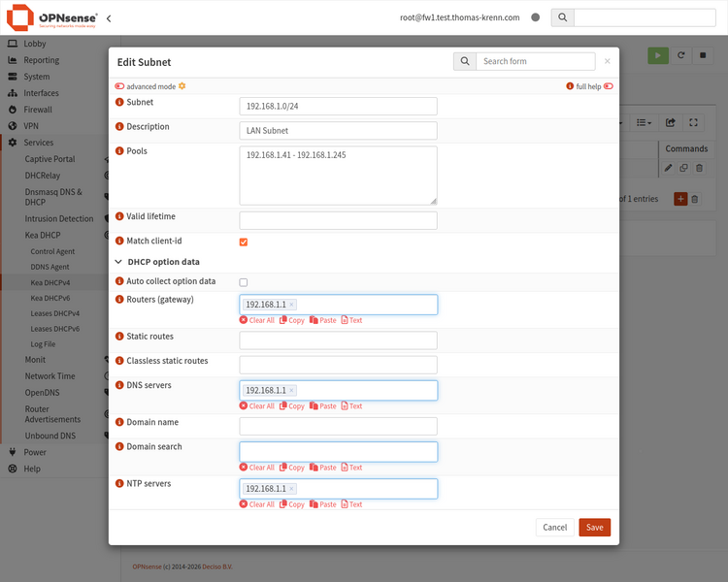Click the Description input field
This screenshot has width=728, height=582.
tap(338, 131)
